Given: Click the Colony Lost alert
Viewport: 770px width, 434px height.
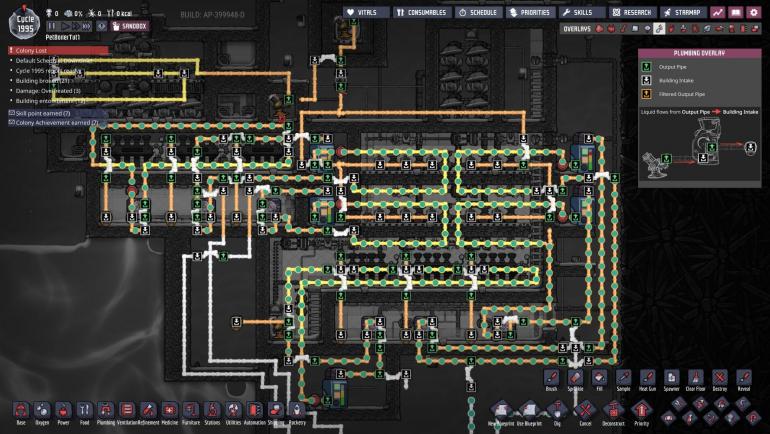Looking at the screenshot, I should (x=58, y=50).
